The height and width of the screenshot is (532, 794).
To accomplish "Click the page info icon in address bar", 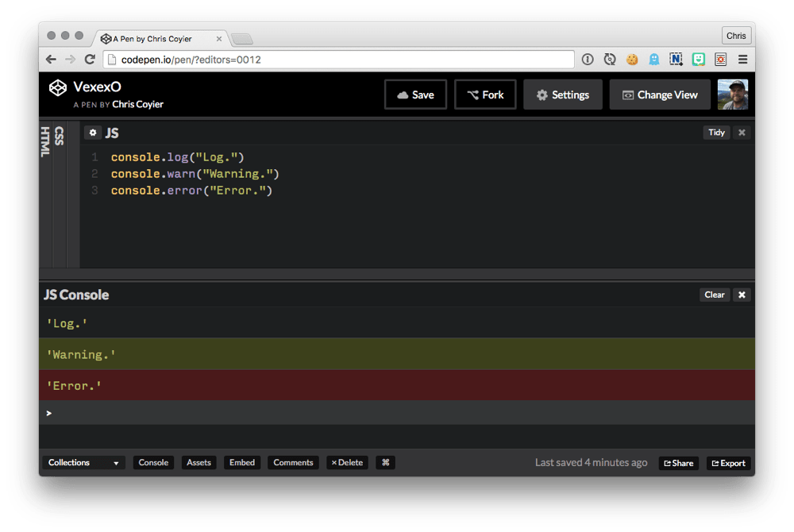I will [587, 59].
